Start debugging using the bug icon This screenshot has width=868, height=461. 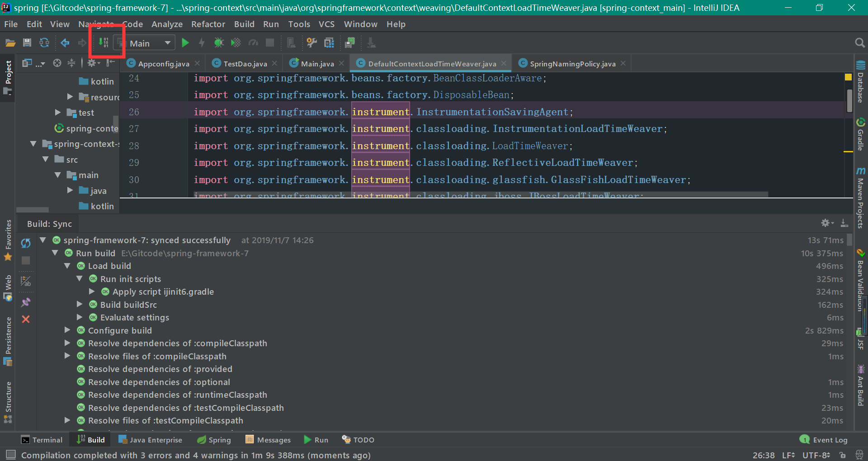point(218,42)
